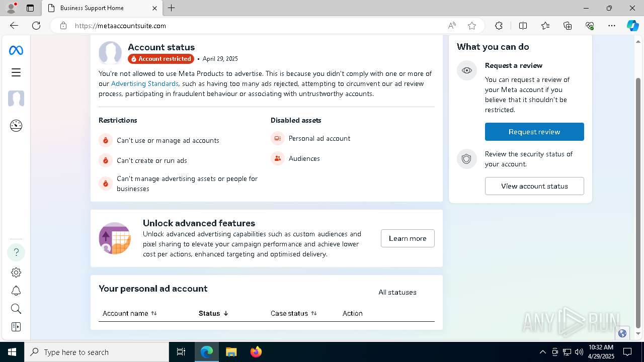Open the hamburger menu in sidebar

pyautogui.click(x=16, y=72)
